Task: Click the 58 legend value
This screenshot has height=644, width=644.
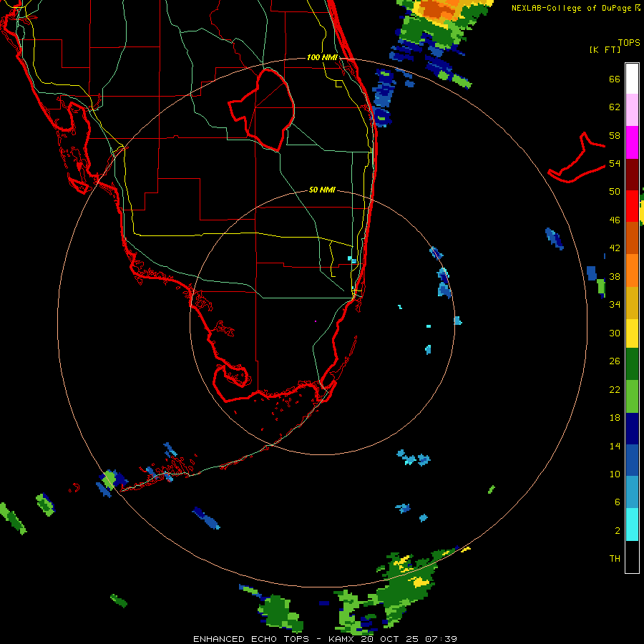Action: (615, 135)
